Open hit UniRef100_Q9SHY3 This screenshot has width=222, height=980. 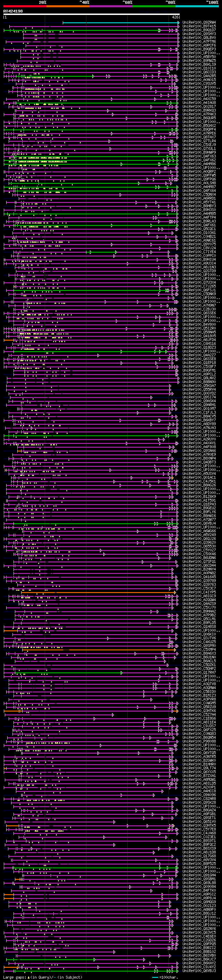tap(199, 34)
